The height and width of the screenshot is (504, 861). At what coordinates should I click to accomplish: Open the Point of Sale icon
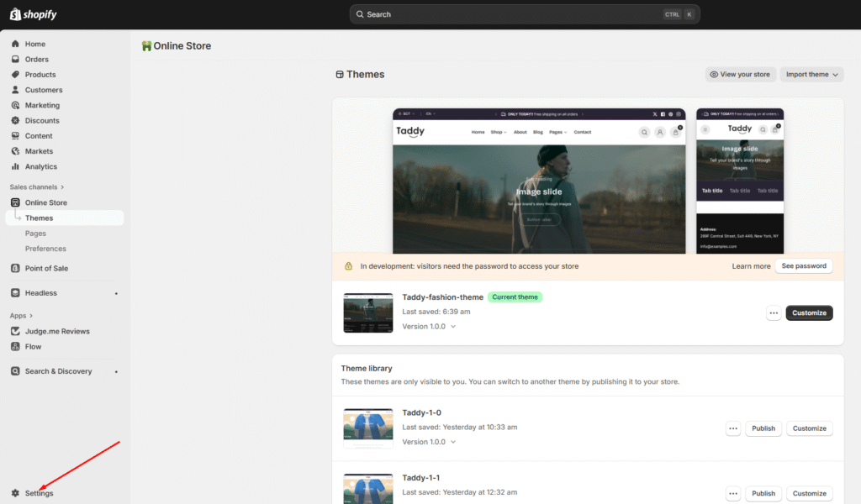pyautogui.click(x=15, y=268)
